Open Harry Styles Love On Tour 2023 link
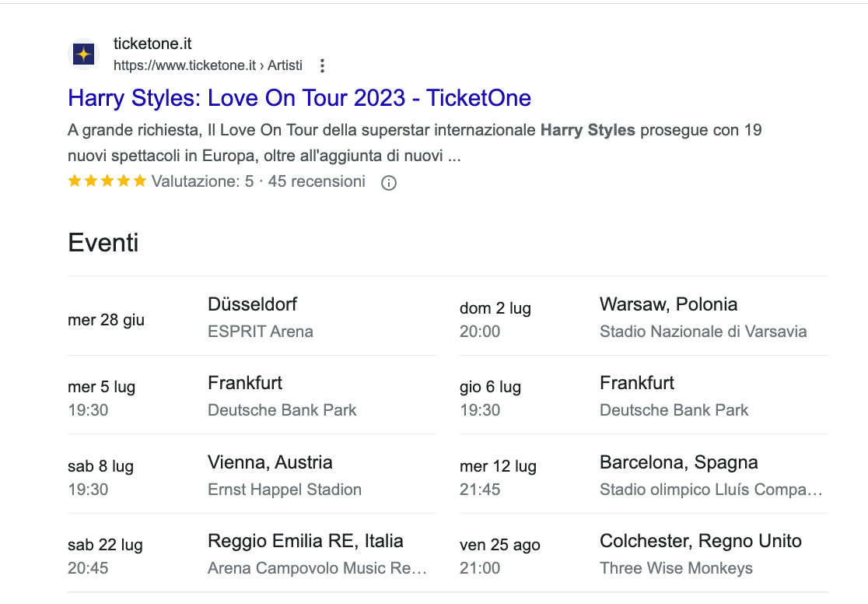Image resolution: width=868 pixels, height=604 pixels. (299, 98)
